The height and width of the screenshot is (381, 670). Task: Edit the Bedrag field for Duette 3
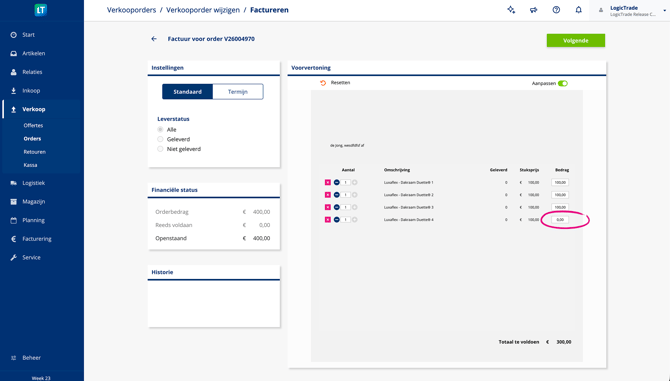pyautogui.click(x=560, y=207)
